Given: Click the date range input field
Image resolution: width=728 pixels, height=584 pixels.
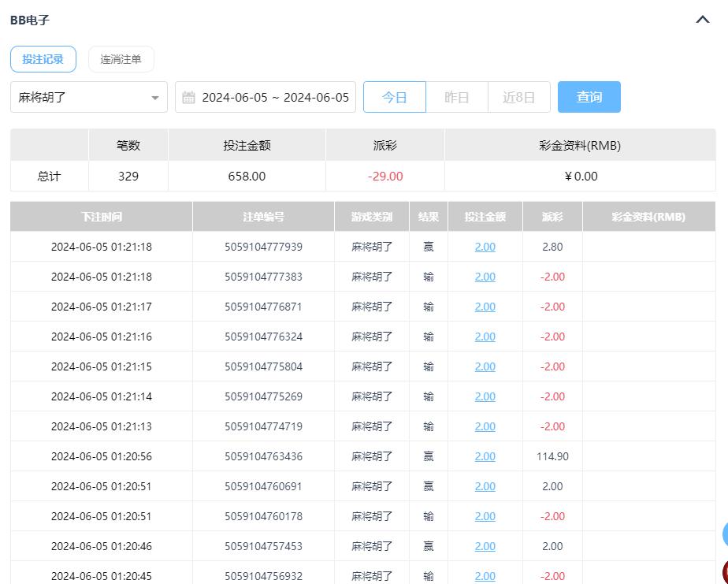Looking at the screenshot, I should pyautogui.click(x=274, y=98).
